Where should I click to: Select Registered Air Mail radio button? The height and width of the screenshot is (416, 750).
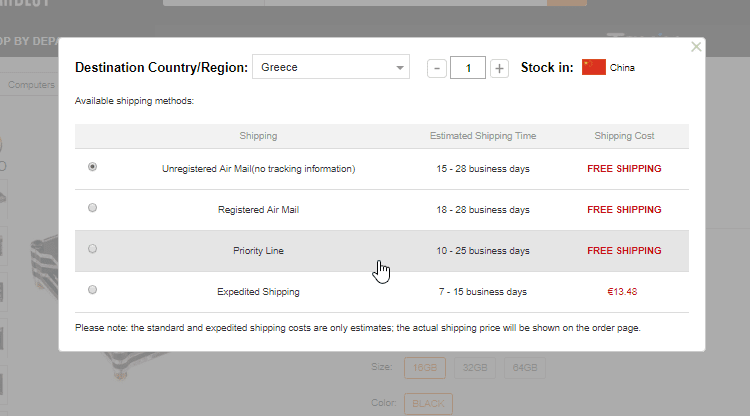point(93,208)
